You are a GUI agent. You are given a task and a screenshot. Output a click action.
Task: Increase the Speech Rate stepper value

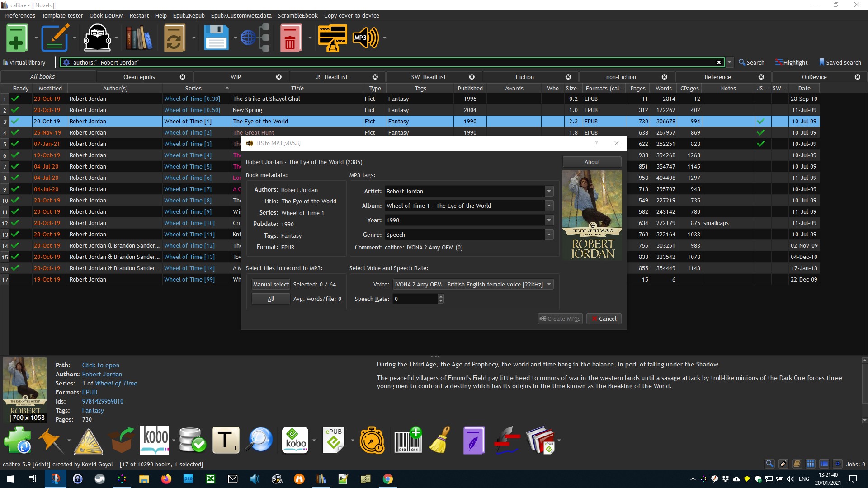coord(441,296)
